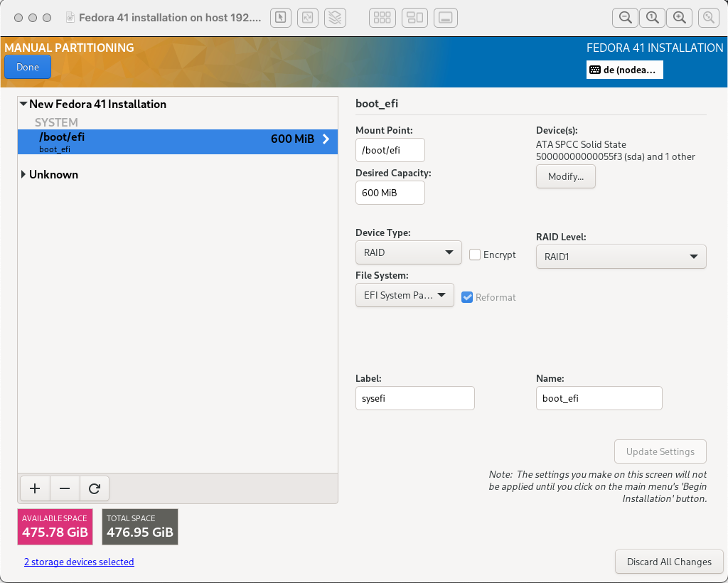Open the Device Type dropdown set to RAID
The image size is (728, 583).
pyautogui.click(x=409, y=252)
